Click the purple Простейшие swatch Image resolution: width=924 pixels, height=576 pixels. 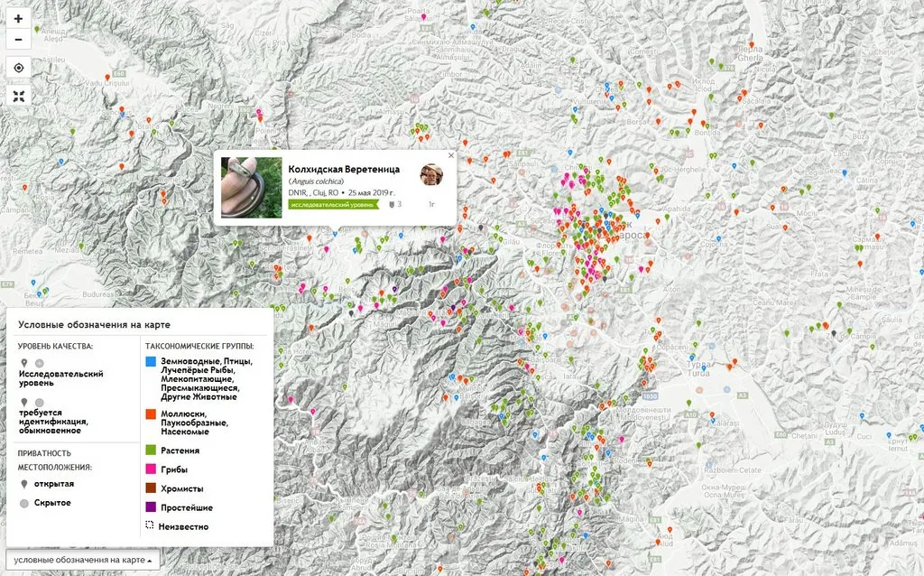[x=151, y=507]
